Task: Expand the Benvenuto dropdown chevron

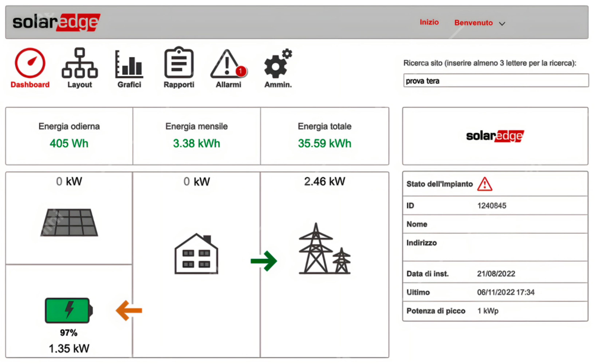Action: [502, 24]
